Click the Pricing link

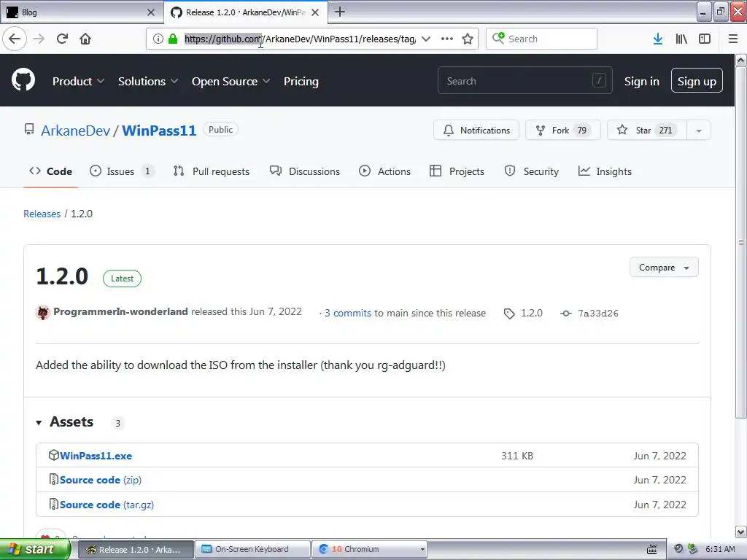[x=301, y=82]
